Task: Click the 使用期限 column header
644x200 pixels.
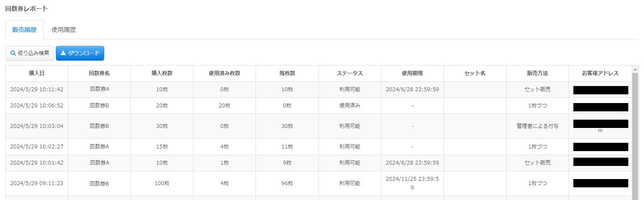Action: [412, 73]
